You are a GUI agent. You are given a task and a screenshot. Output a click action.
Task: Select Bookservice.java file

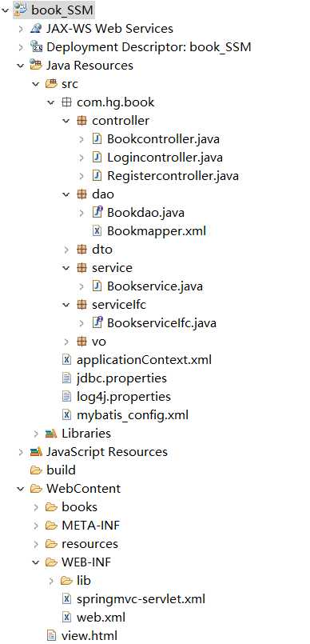coord(154,286)
